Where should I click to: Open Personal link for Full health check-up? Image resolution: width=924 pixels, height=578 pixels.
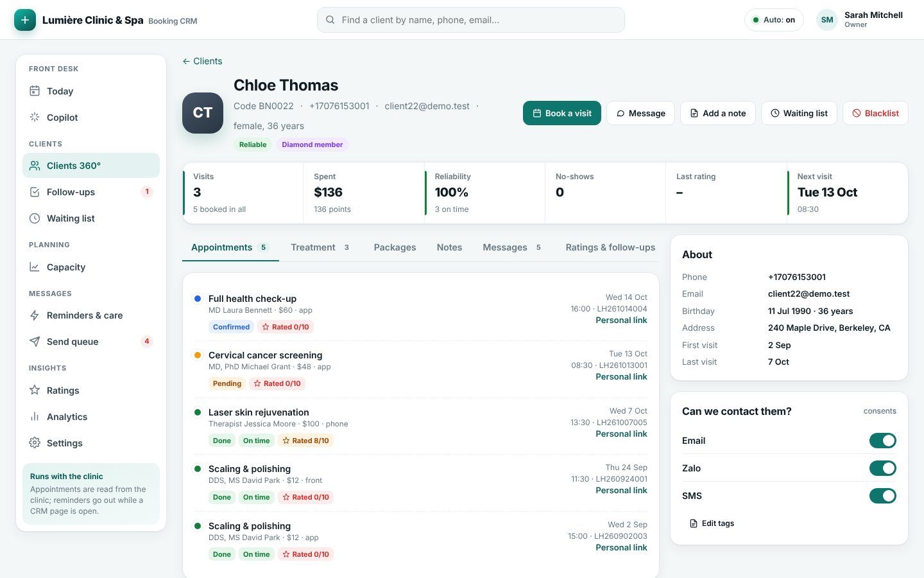point(621,320)
